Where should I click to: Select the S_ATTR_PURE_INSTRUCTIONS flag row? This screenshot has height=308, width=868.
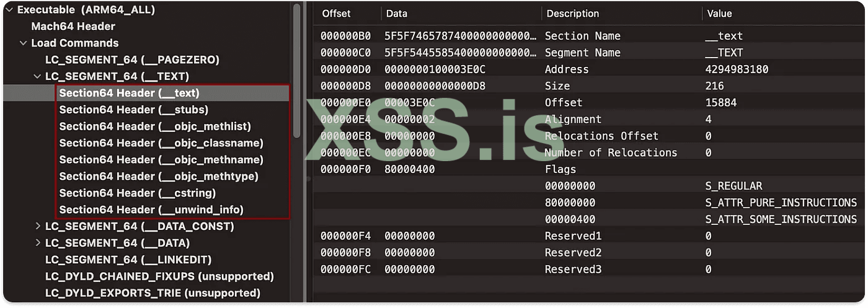tap(781, 203)
